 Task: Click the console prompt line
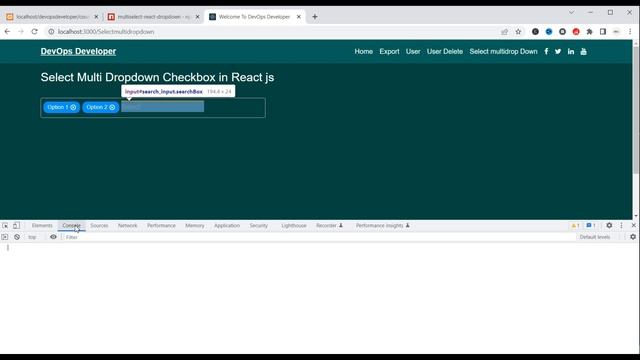(x=320, y=247)
